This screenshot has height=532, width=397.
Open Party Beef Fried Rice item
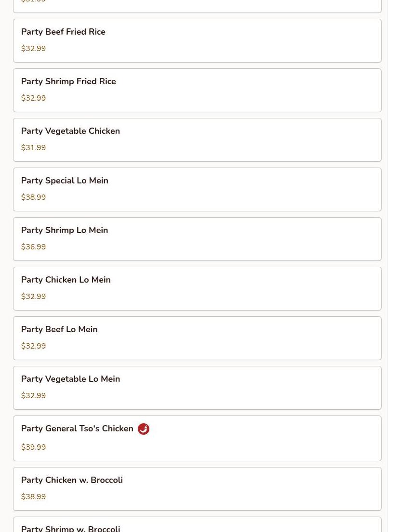[x=198, y=41]
